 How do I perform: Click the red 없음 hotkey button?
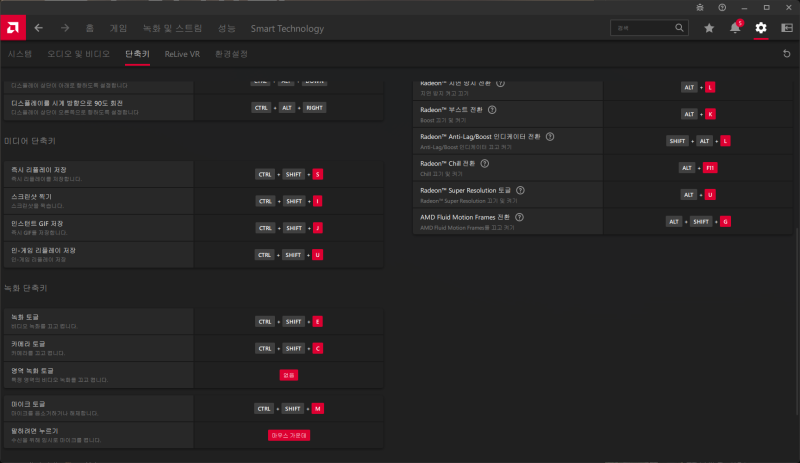coord(289,375)
